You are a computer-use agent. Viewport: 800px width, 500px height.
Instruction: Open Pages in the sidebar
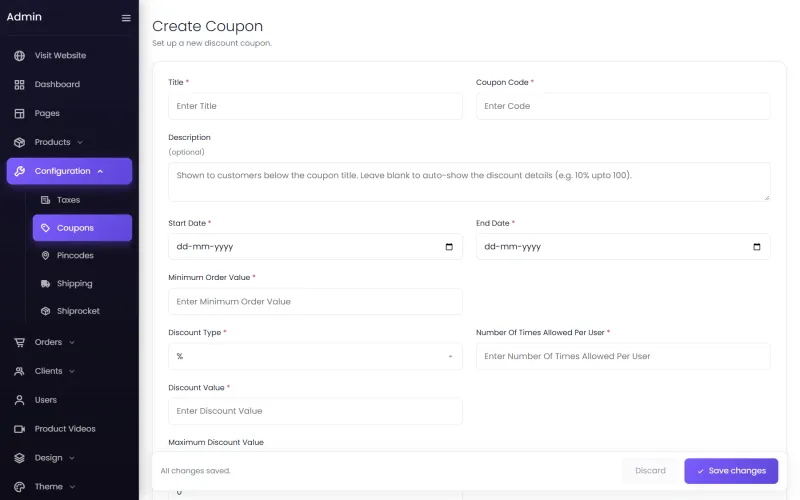click(69, 113)
